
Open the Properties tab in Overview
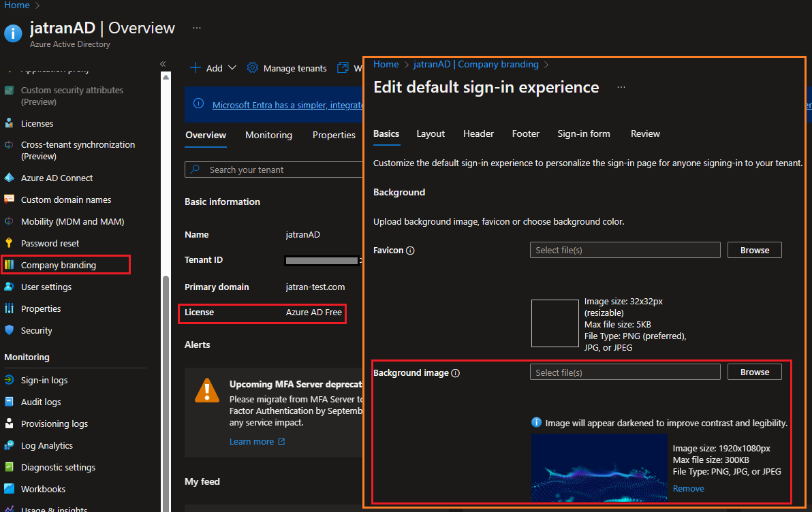[334, 135]
